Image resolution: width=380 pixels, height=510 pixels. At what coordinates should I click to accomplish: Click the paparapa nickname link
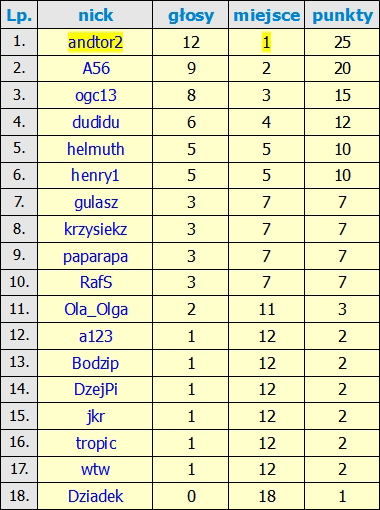[96, 257]
